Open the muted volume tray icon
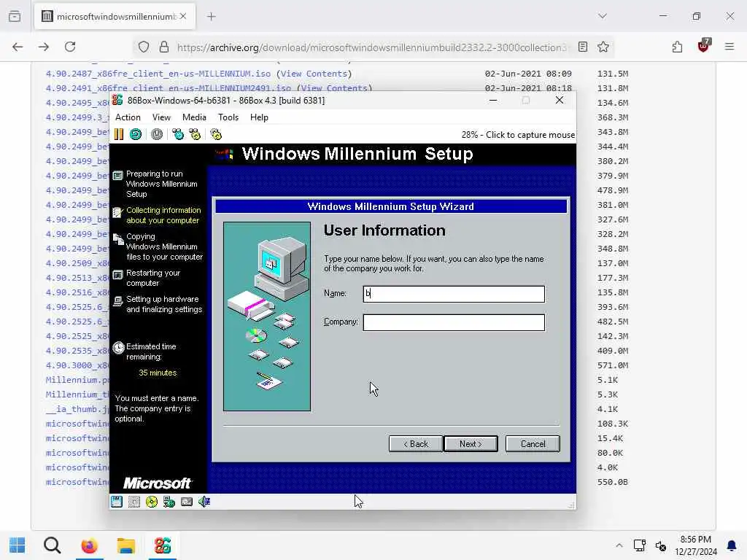Screen dimensions: 747x560 click(x=661, y=545)
